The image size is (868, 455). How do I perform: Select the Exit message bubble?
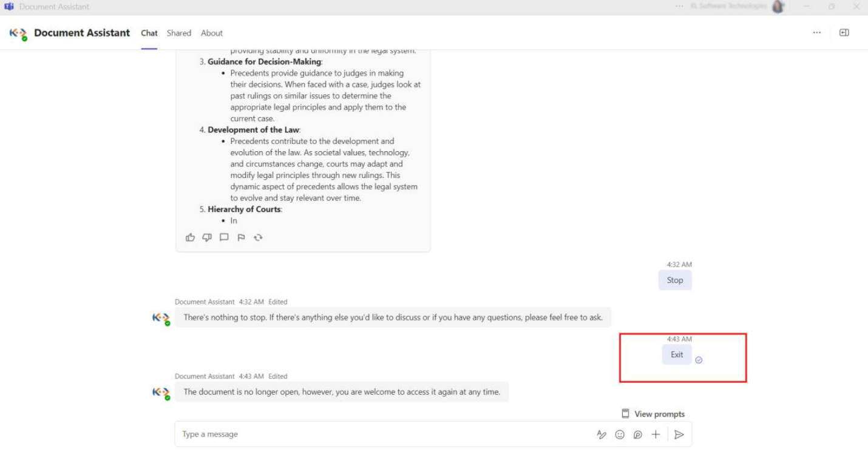point(677,355)
